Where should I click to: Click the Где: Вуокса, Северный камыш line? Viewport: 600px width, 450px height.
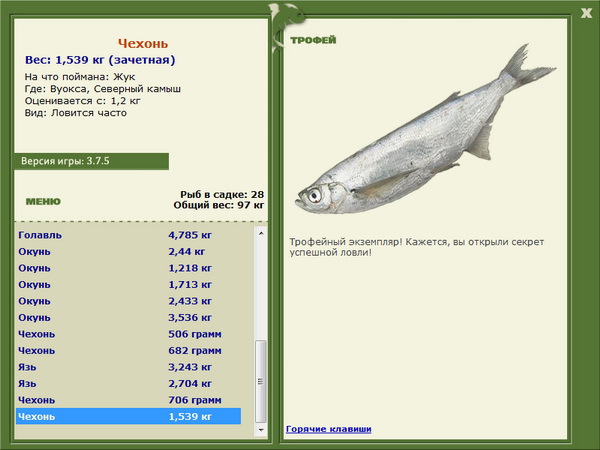103,89
